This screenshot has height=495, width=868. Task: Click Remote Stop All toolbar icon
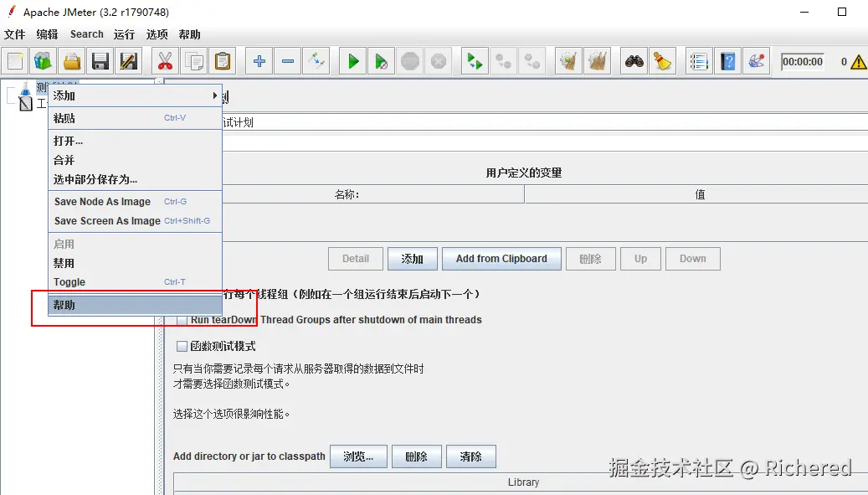503,61
